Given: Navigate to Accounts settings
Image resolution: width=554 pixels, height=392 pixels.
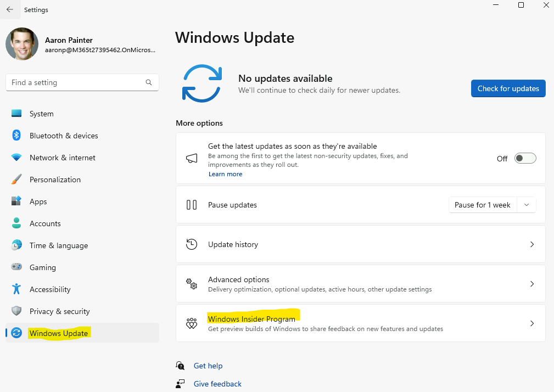Looking at the screenshot, I should [82, 223].
